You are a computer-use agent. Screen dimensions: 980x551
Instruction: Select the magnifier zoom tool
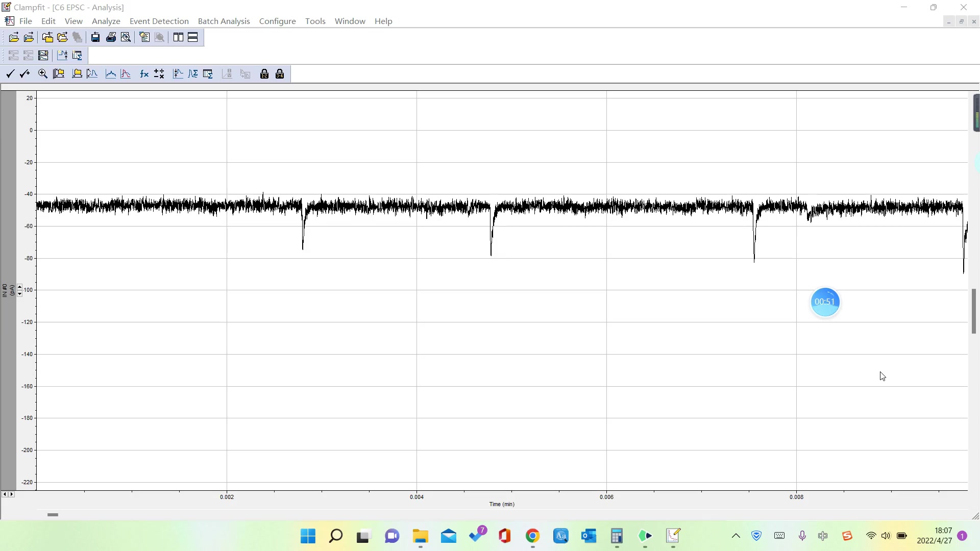click(x=43, y=74)
